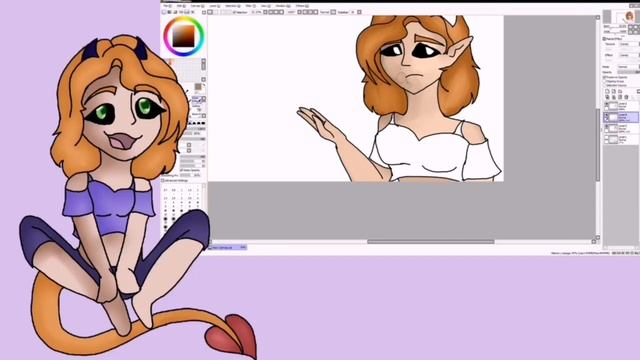The image size is (640, 360).
Task: Select the highlighted brush tool
Action: [x=197, y=100]
